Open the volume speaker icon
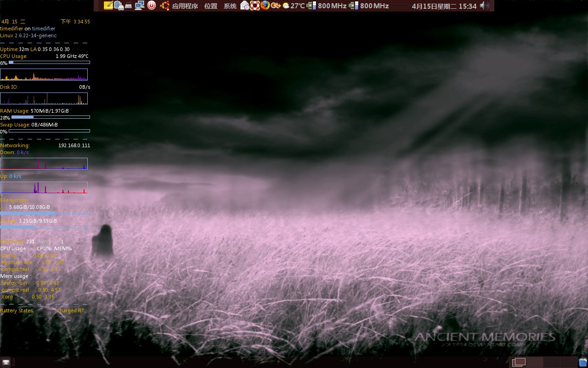This screenshot has height=368, width=588. coord(484,6)
